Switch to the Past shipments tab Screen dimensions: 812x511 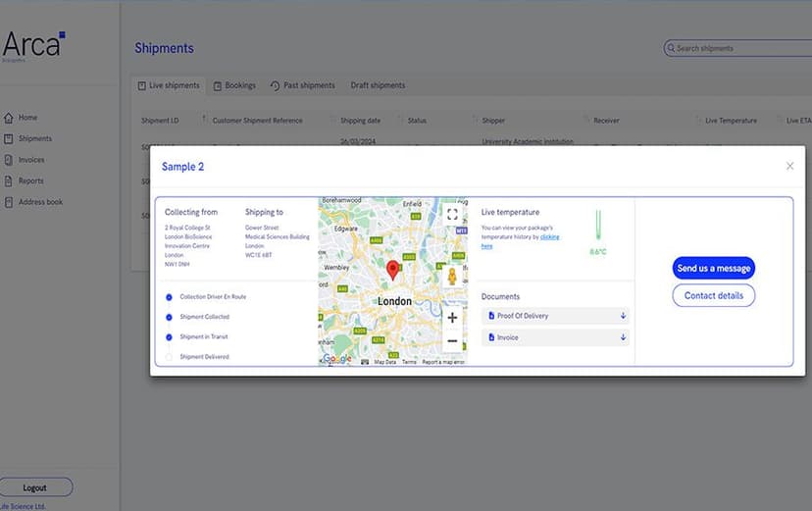click(x=303, y=85)
